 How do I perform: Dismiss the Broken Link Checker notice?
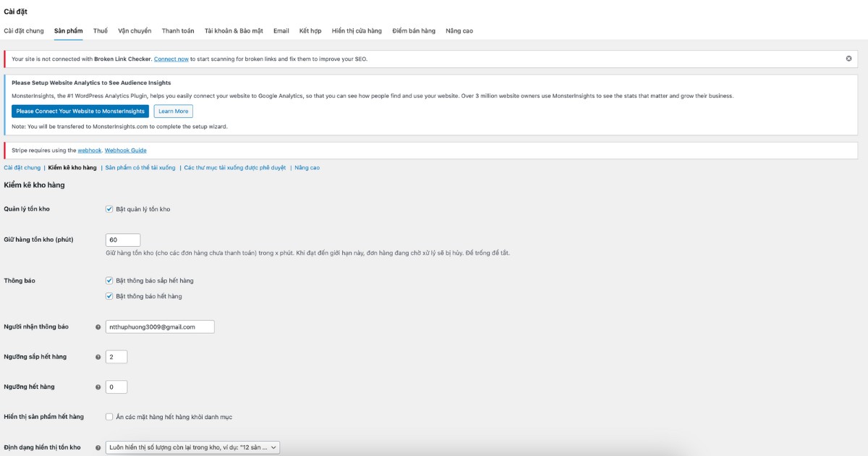pyautogui.click(x=848, y=59)
